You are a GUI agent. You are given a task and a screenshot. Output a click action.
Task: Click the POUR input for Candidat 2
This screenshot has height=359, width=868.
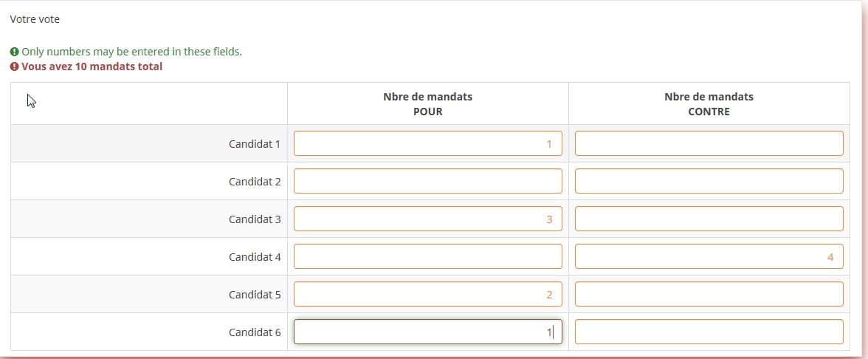tap(427, 181)
